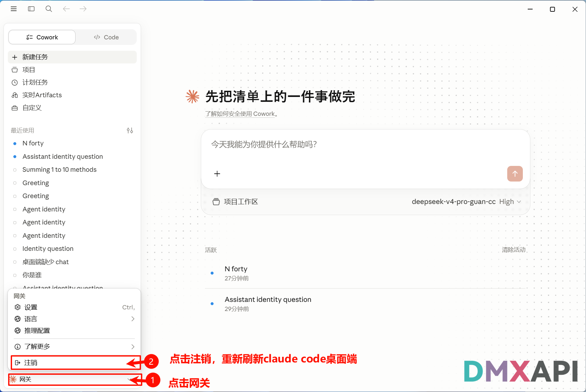The height and width of the screenshot is (392, 586).
Task: Open Summing 1 to 10 methods
Action: click(72, 169)
